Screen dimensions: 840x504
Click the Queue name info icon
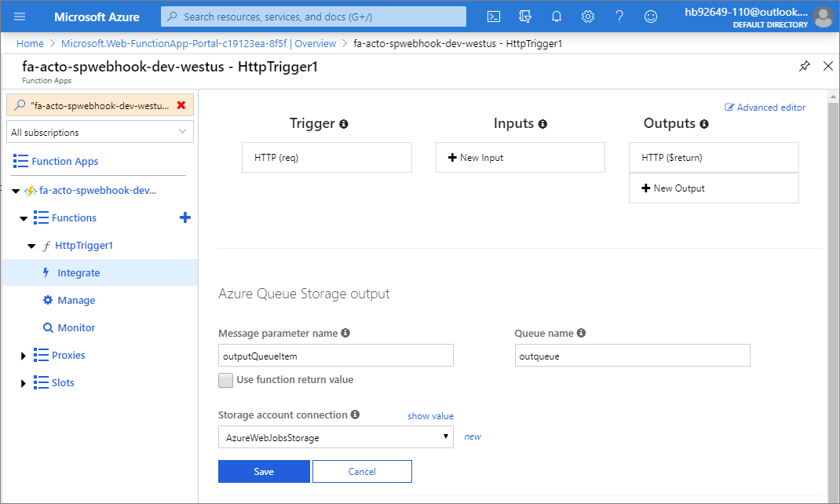pyautogui.click(x=581, y=333)
